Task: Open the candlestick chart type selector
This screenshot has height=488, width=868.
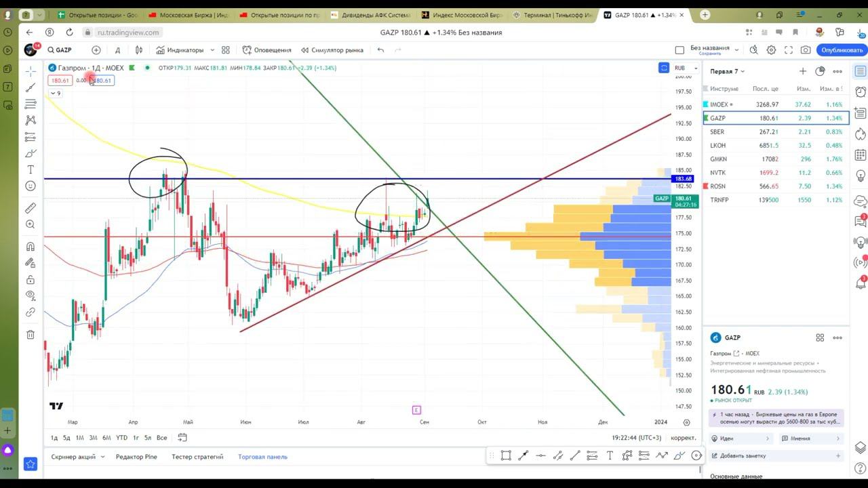Action: [x=139, y=50]
